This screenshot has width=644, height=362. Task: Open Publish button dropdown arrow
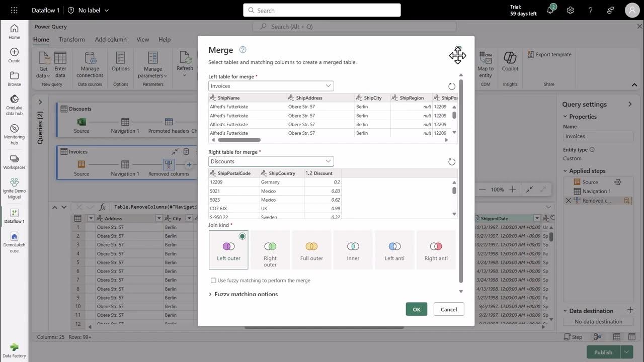click(x=626, y=352)
